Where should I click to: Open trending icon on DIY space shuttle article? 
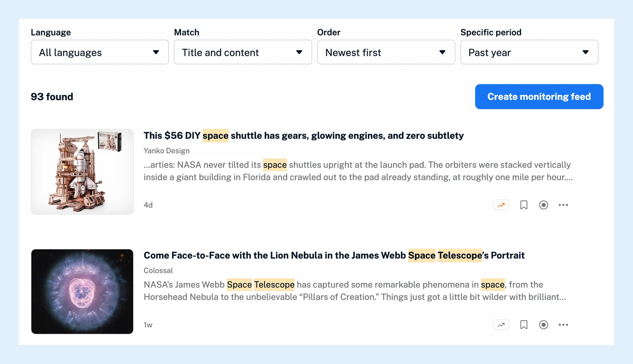coord(501,205)
